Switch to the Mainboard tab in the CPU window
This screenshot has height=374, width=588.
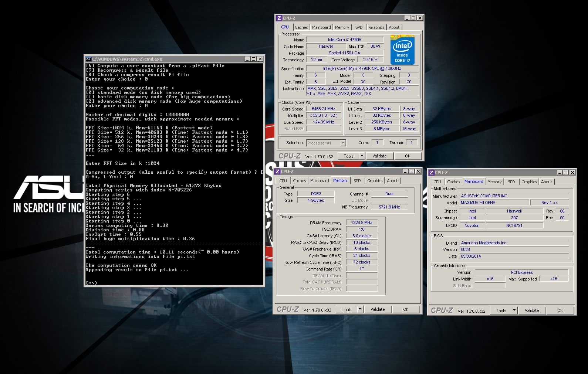[321, 27]
